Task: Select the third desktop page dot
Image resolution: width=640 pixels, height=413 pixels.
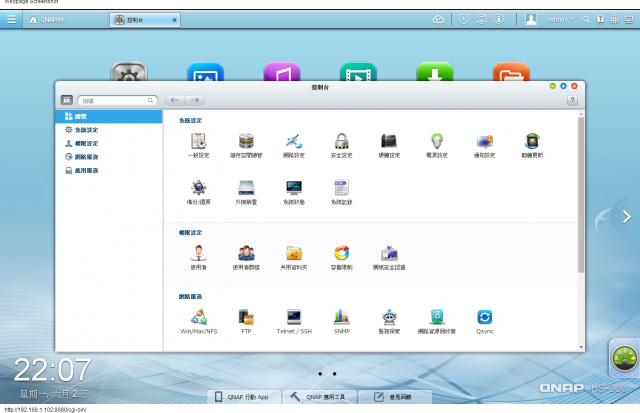Action: coord(334,373)
